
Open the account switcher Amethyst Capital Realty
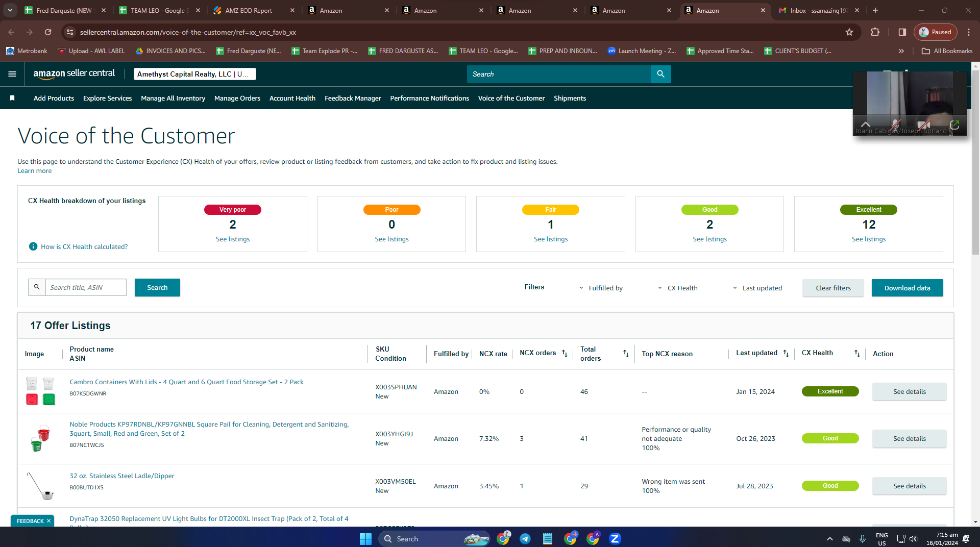(194, 74)
